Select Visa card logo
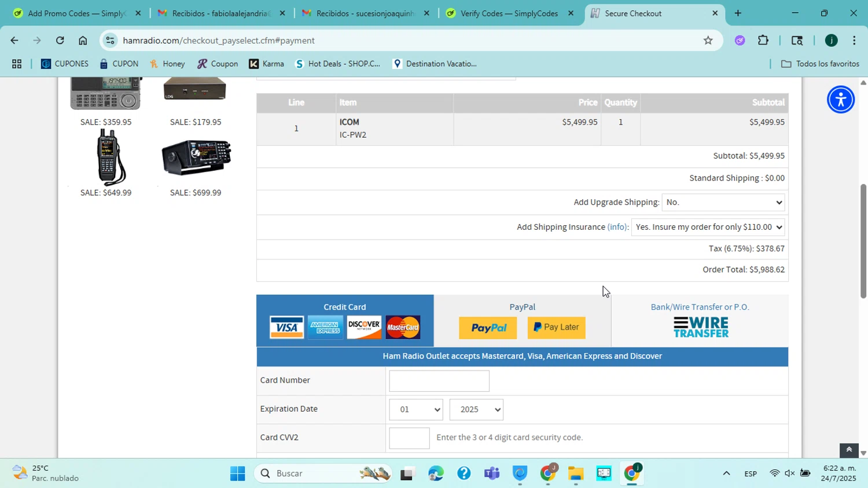 tap(286, 328)
